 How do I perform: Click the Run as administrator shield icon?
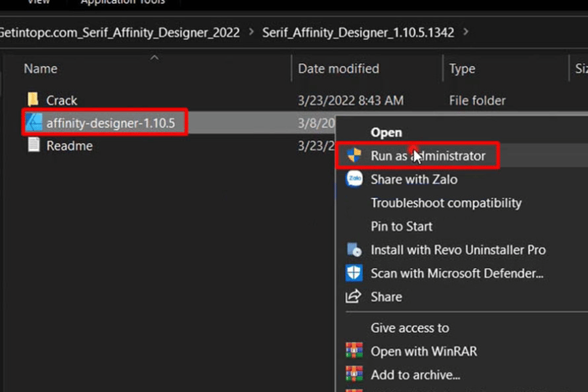pos(354,155)
